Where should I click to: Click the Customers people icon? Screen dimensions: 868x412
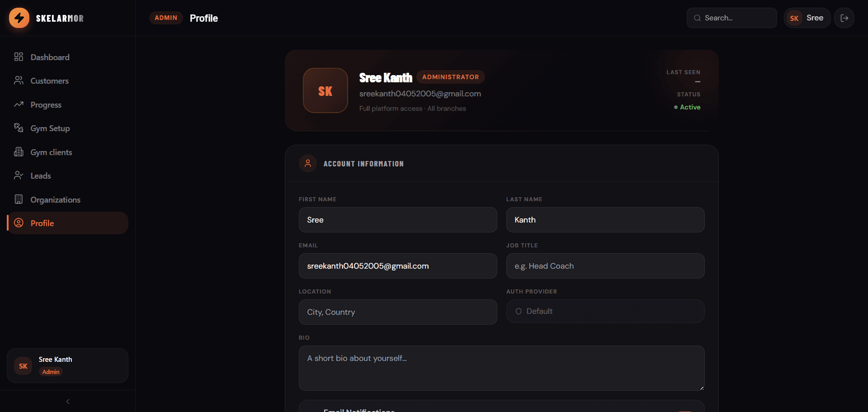[x=19, y=81]
